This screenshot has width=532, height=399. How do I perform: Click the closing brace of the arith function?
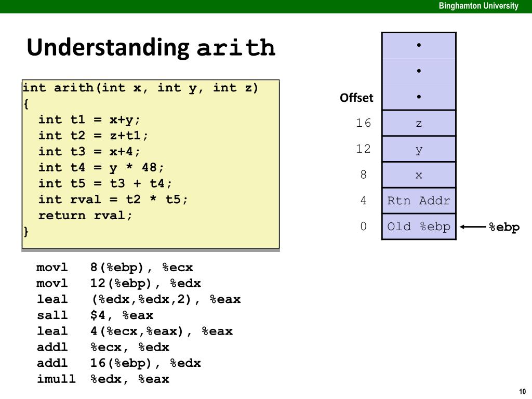pyautogui.click(x=26, y=232)
